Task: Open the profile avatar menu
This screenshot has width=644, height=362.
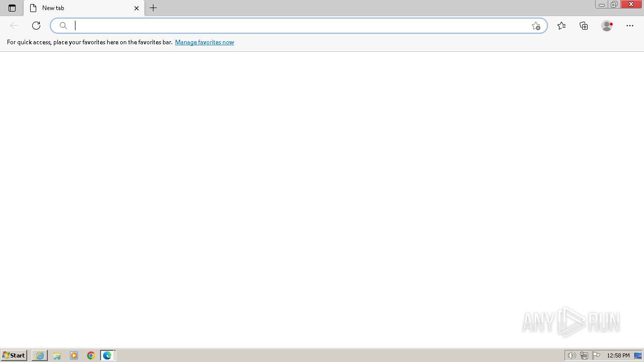Action: [x=607, y=26]
